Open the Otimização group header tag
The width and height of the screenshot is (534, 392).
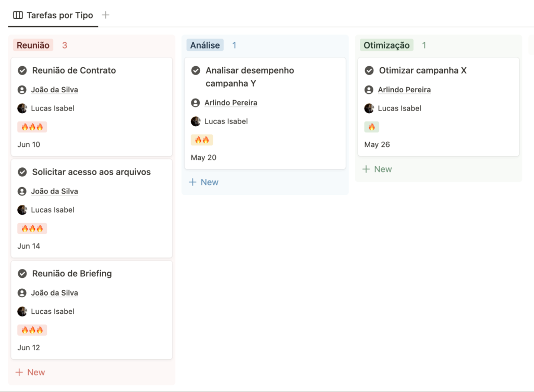click(x=386, y=45)
